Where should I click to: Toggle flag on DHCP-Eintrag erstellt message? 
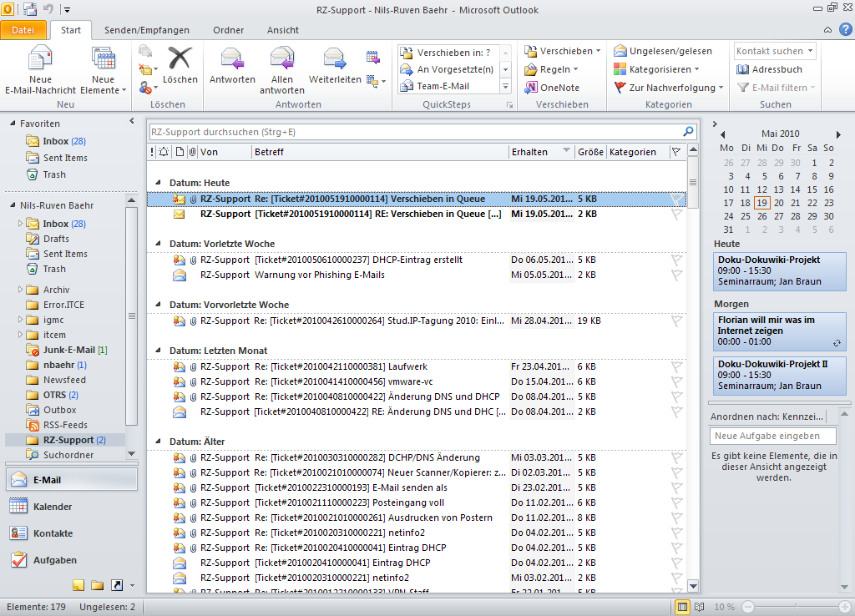pyautogui.click(x=676, y=260)
